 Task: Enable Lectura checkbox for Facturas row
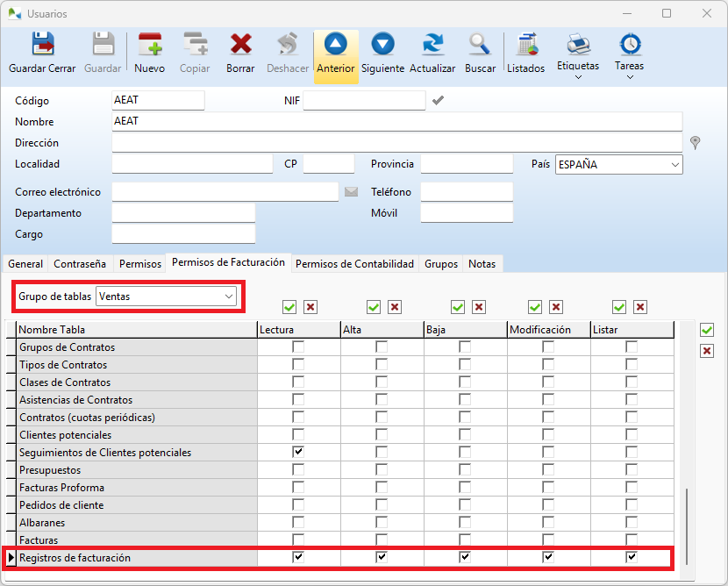coord(298,540)
